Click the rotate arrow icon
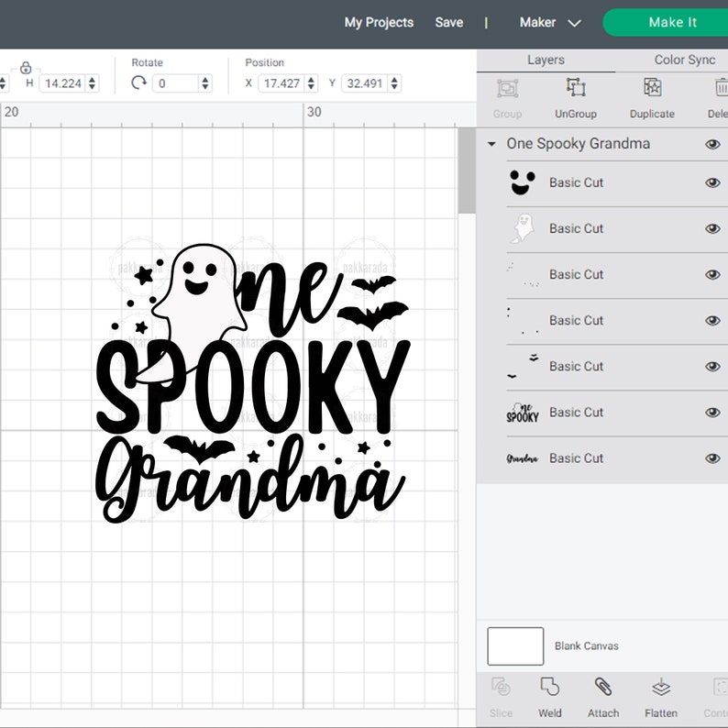 138,83
